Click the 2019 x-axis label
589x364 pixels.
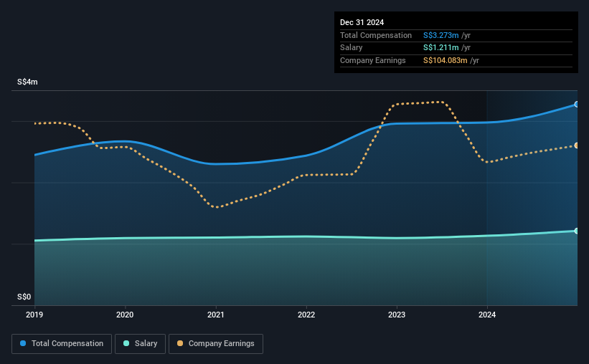tap(34, 315)
